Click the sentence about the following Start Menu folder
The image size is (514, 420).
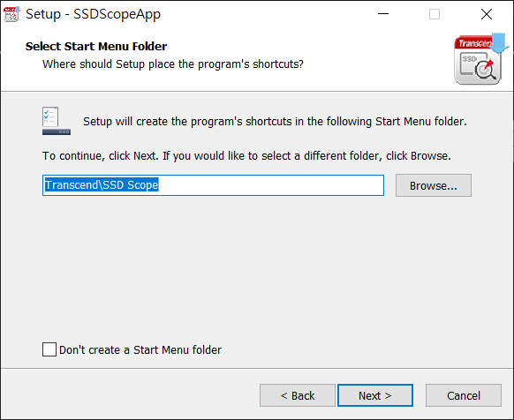point(275,122)
